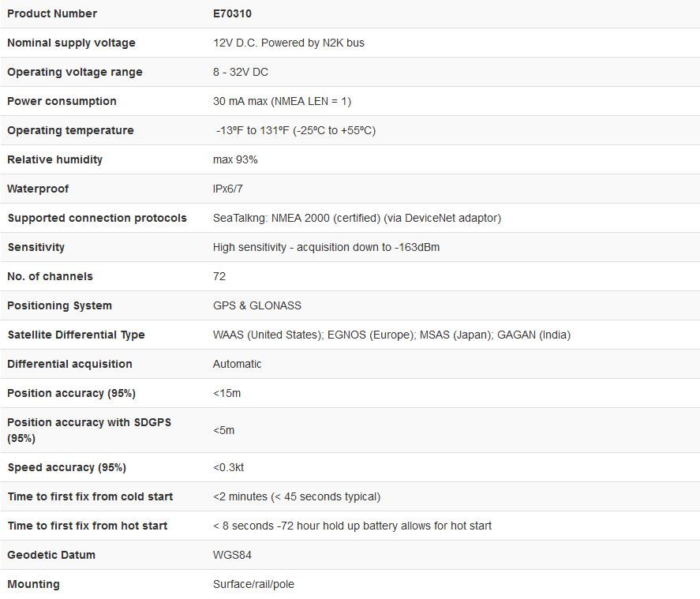Viewport: 700px width, 599px height.
Task: Select the "Power consumption" label
Action: pyautogui.click(x=62, y=101)
